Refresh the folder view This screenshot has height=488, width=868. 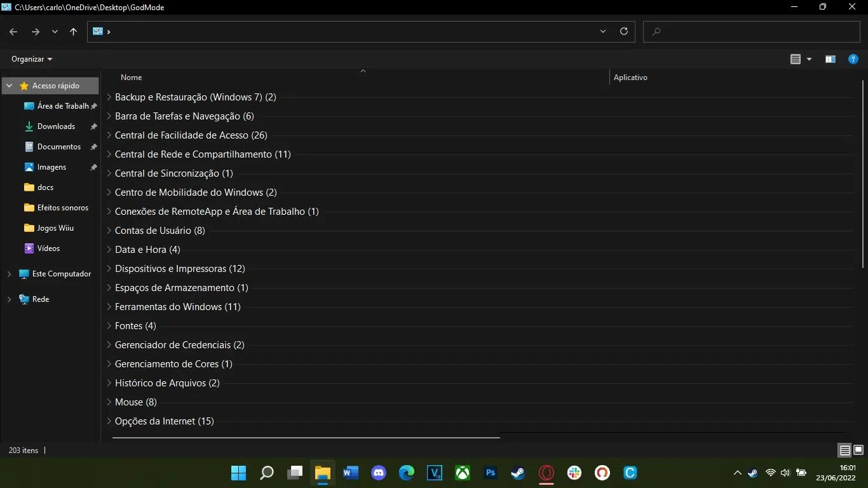(x=623, y=31)
